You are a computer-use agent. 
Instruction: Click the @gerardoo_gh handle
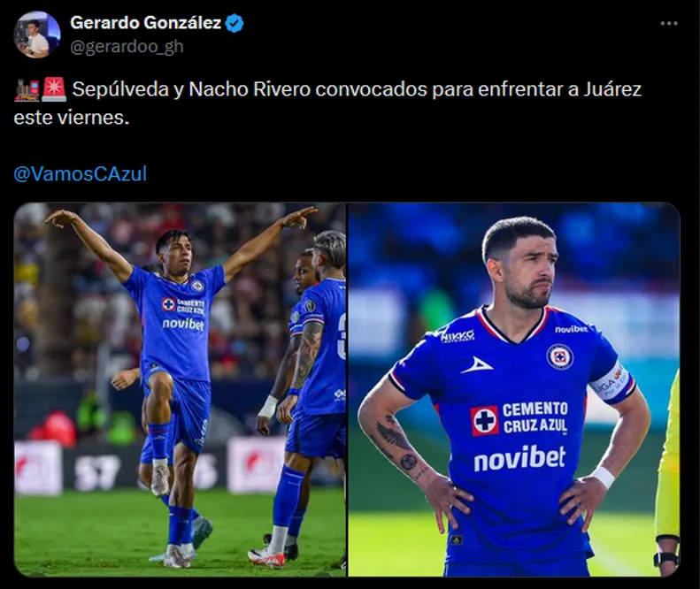click(x=127, y=46)
